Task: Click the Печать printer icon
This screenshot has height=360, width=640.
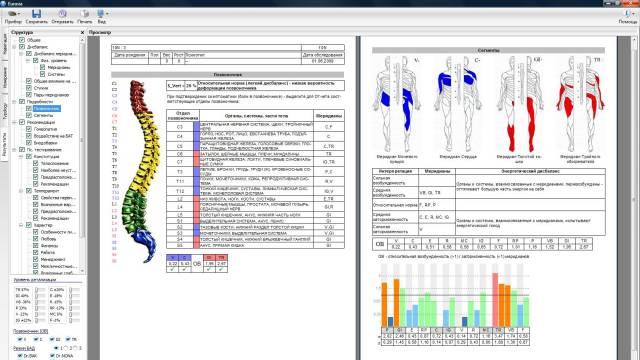Action: coord(84,13)
